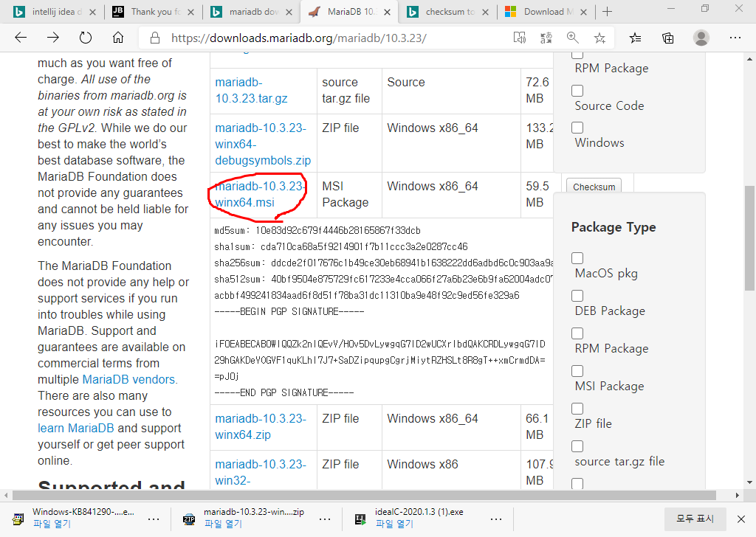Image resolution: width=756 pixels, height=537 pixels.
Task: Open the Favorites list
Action: tap(636, 38)
